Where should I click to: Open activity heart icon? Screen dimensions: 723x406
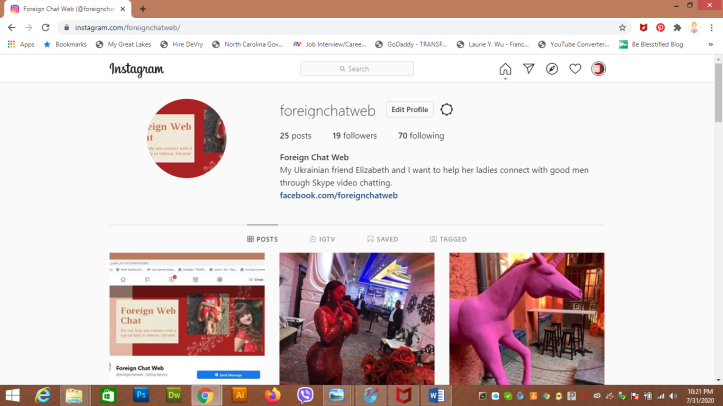coord(575,69)
